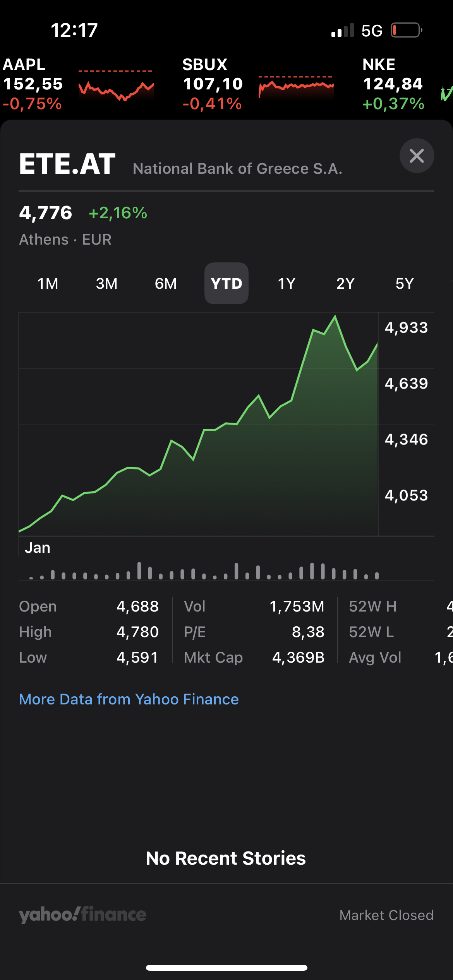Open the AAPL ticker in top strip

tap(33, 84)
